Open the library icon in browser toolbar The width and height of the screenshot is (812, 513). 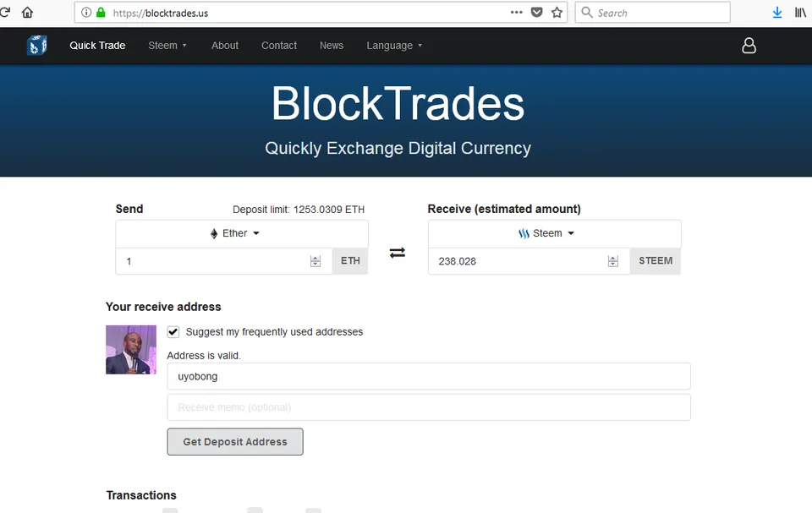(x=801, y=13)
